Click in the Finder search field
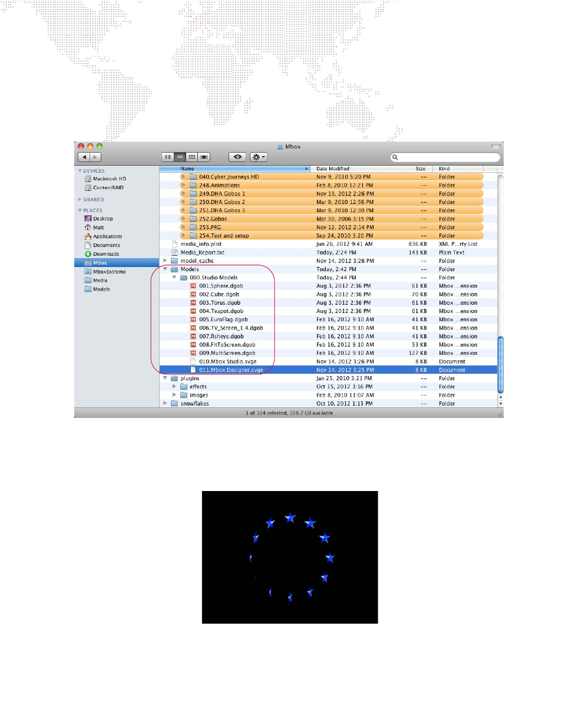The width and height of the screenshot is (562, 728). coord(445,157)
